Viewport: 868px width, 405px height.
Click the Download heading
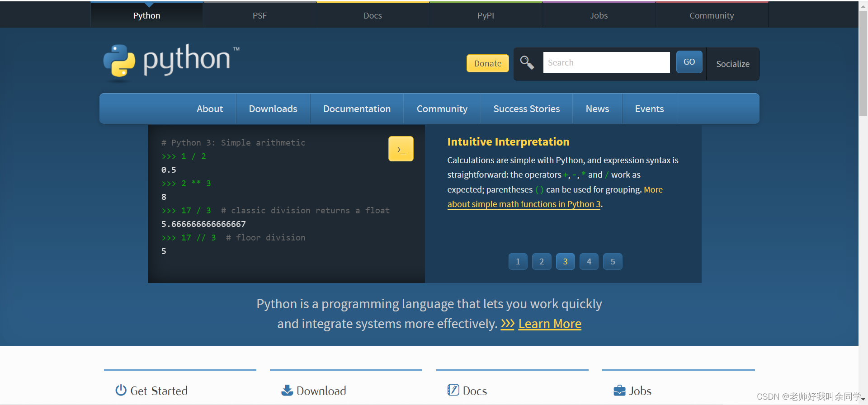(x=321, y=391)
